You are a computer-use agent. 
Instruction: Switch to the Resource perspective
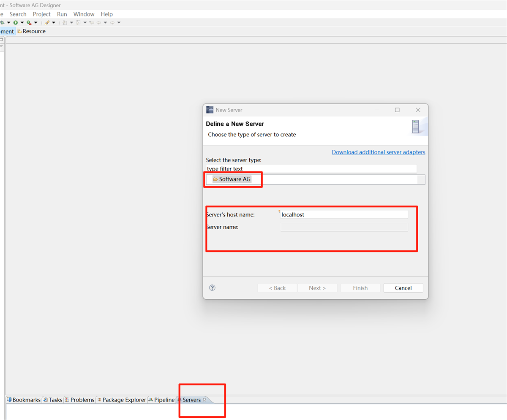click(31, 31)
